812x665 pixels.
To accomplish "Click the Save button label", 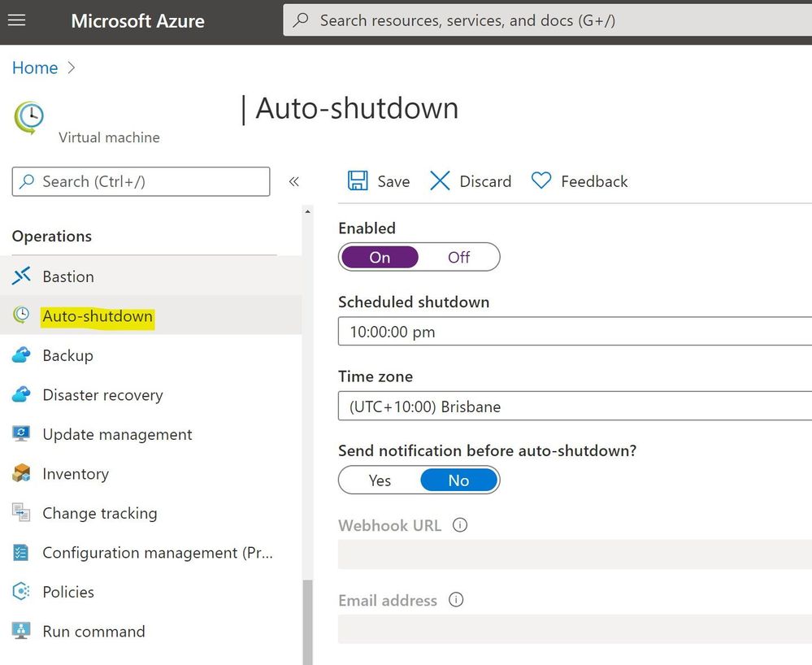I will tap(393, 181).
